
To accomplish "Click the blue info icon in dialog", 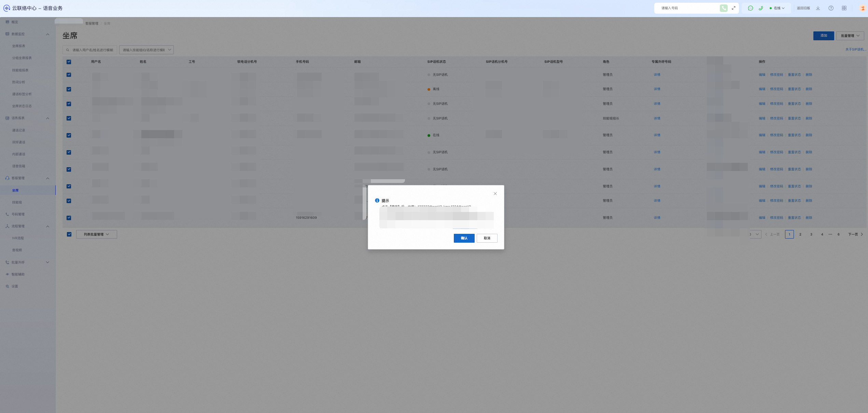I will pos(377,201).
